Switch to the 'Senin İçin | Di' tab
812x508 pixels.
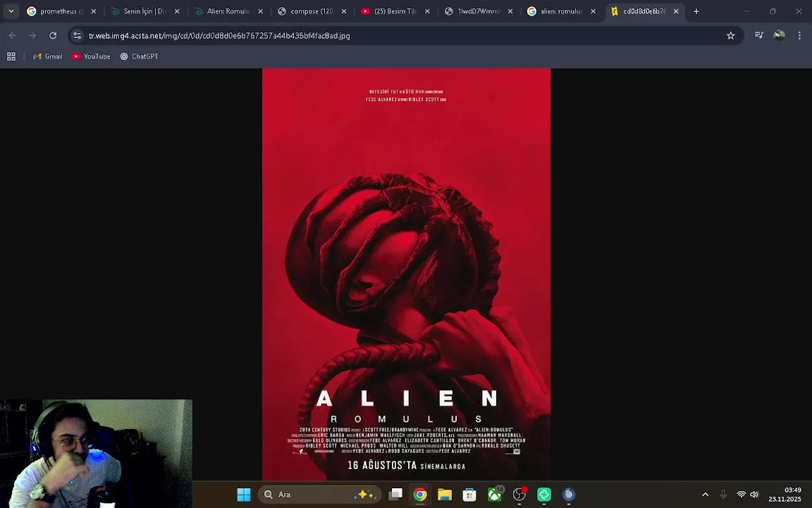[x=144, y=11]
